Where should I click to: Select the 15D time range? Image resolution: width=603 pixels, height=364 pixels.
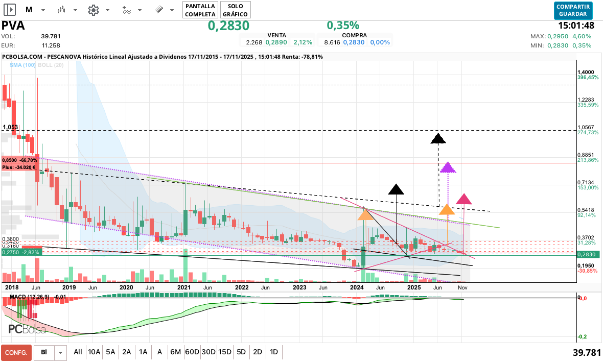tap(224, 352)
